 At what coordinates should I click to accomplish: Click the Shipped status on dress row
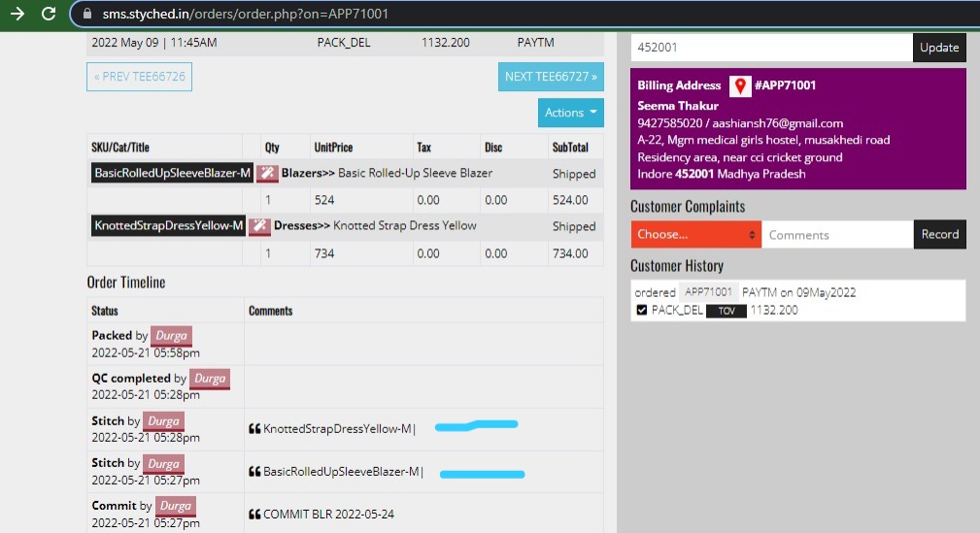pyautogui.click(x=574, y=227)
